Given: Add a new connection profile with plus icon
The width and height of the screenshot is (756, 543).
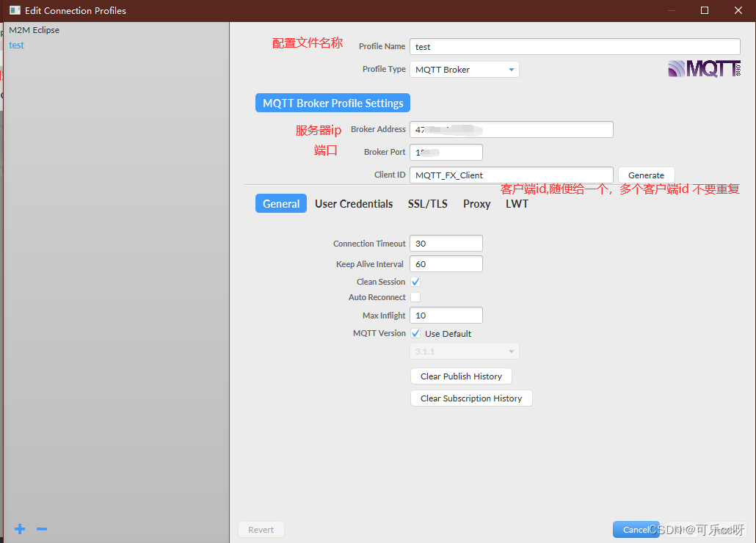Looking at the screenshot, I should point(20,529).
